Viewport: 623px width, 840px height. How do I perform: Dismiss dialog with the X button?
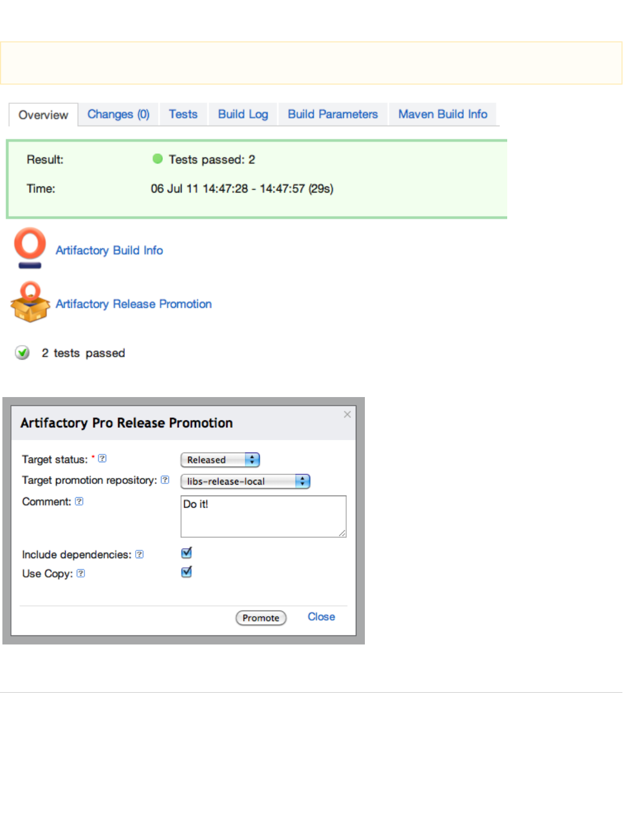(347, 415)
